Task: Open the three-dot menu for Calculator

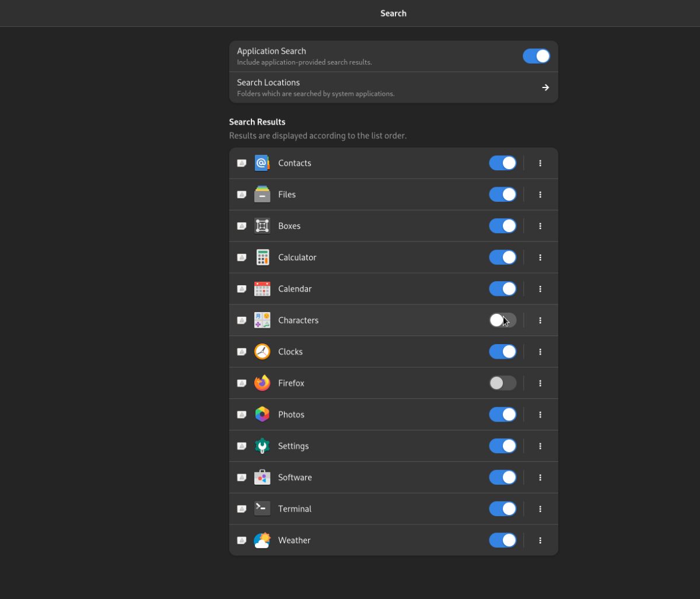Action: [x=540, y=257]
